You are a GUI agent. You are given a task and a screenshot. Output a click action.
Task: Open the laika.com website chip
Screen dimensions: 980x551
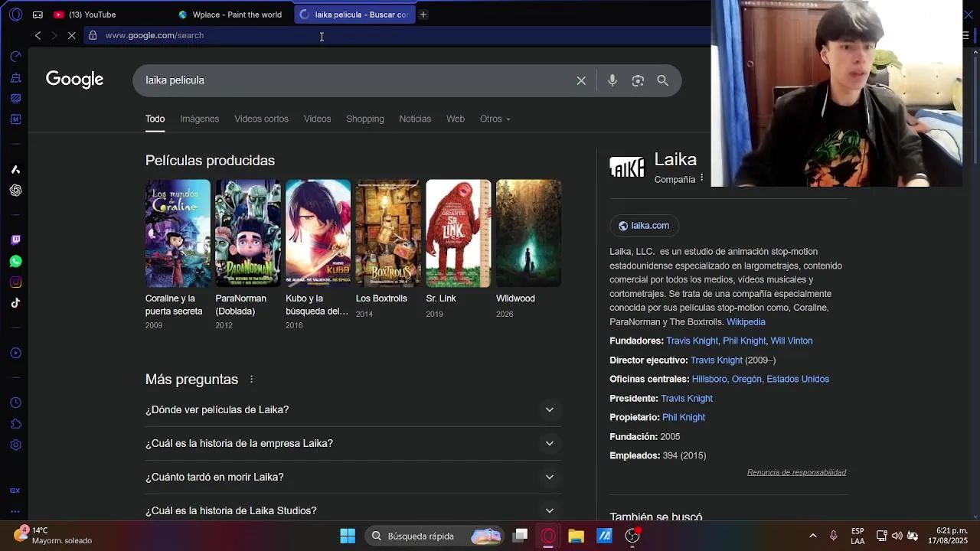point(645,226)
